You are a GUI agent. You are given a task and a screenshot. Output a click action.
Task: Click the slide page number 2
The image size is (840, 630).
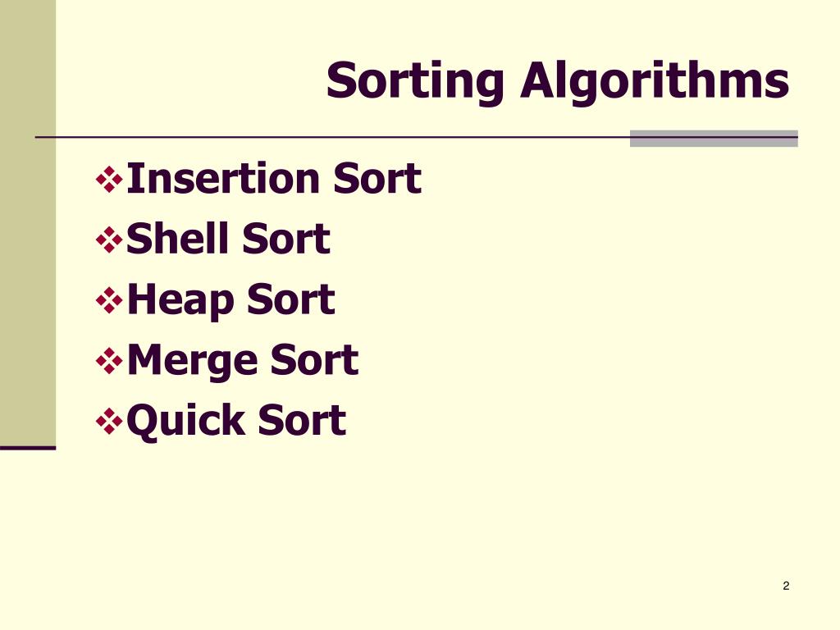click(786, 586)
